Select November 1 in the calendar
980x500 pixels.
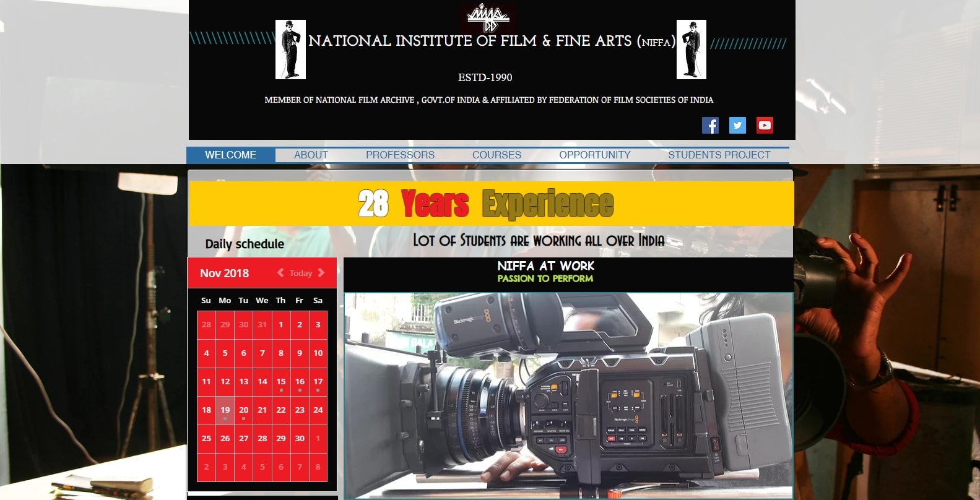(281, 325)
